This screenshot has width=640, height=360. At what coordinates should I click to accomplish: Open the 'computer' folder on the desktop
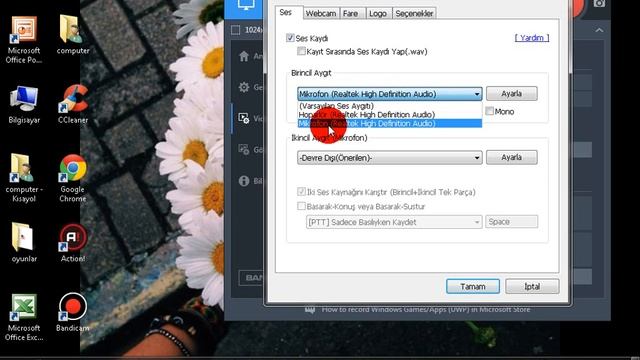[73, 35]
